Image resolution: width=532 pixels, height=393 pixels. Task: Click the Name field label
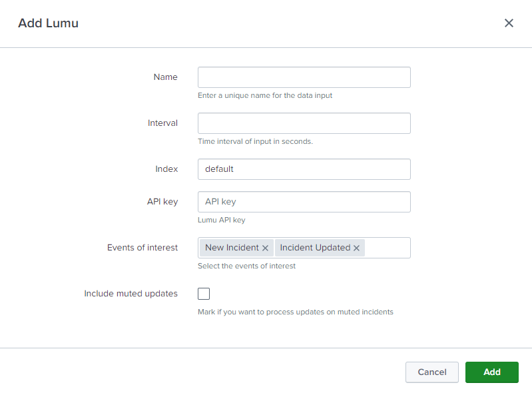click(x=165, y=77)
